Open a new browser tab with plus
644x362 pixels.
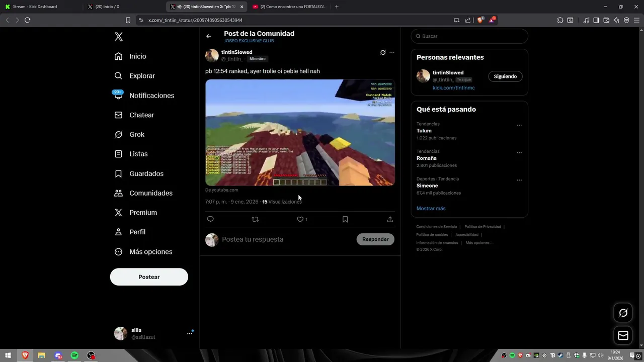pyautogui.click(x=337, y=7)
